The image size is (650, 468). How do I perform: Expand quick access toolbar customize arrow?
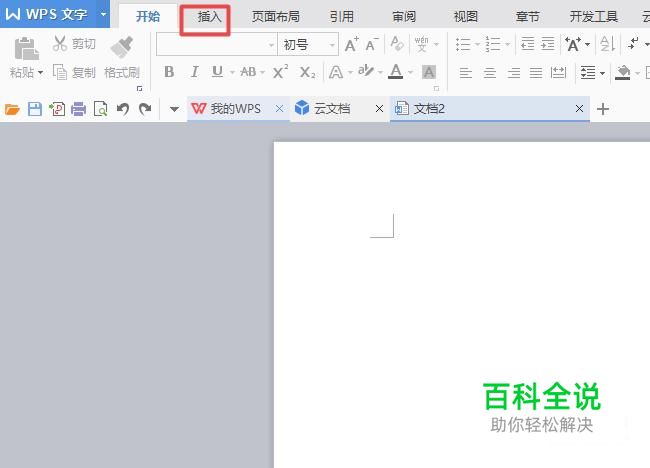coord(175,109)
